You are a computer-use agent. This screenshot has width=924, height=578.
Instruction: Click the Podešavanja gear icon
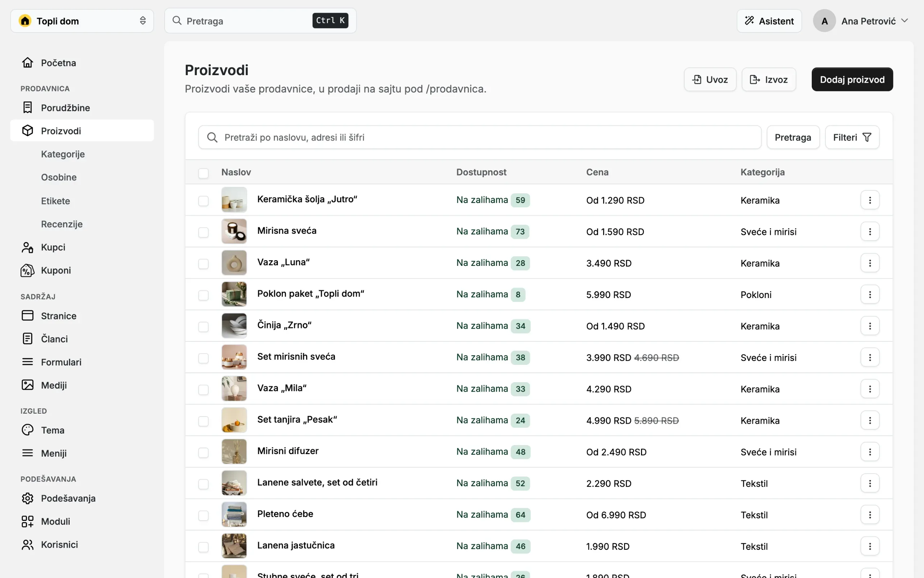(x=27, y=498)
